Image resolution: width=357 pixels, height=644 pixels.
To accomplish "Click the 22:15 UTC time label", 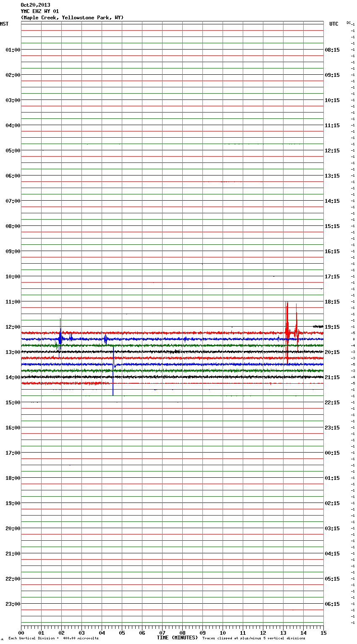I will pyautogui.click(x=332, y=403).
